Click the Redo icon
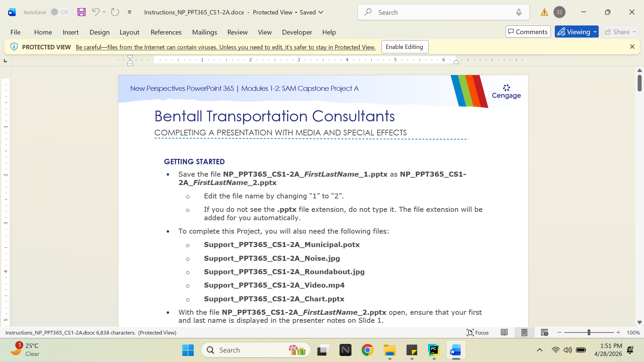Viewport: 644px width, 362px height. [x=115, y=12]
